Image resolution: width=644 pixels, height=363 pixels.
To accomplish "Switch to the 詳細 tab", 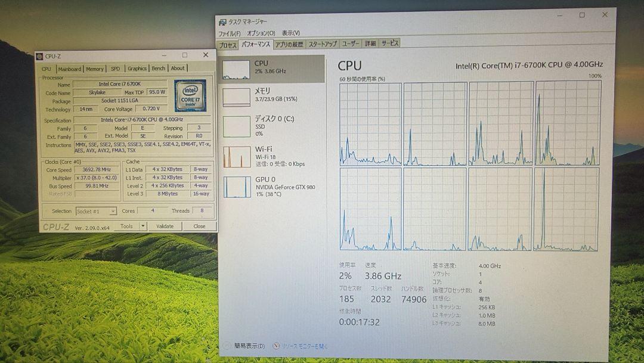I will (370, 43).
